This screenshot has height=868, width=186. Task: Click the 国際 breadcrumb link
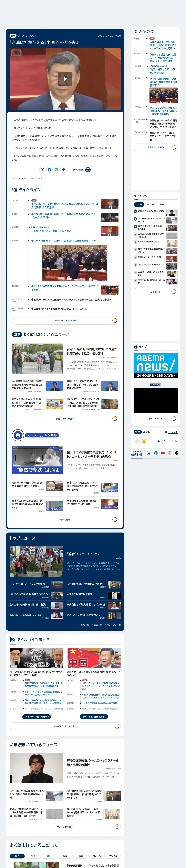pos(23,179)
